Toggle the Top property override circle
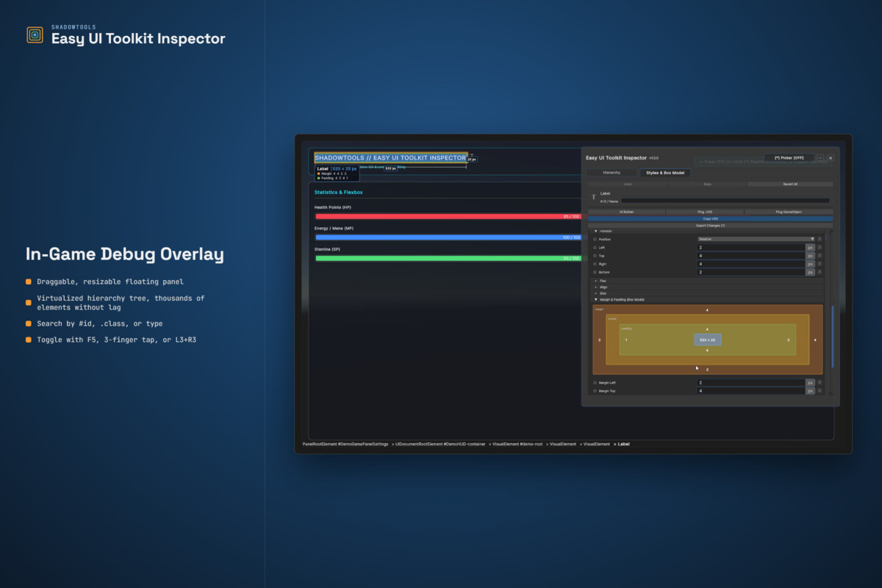882x588 pixels. tap(595, 256)
